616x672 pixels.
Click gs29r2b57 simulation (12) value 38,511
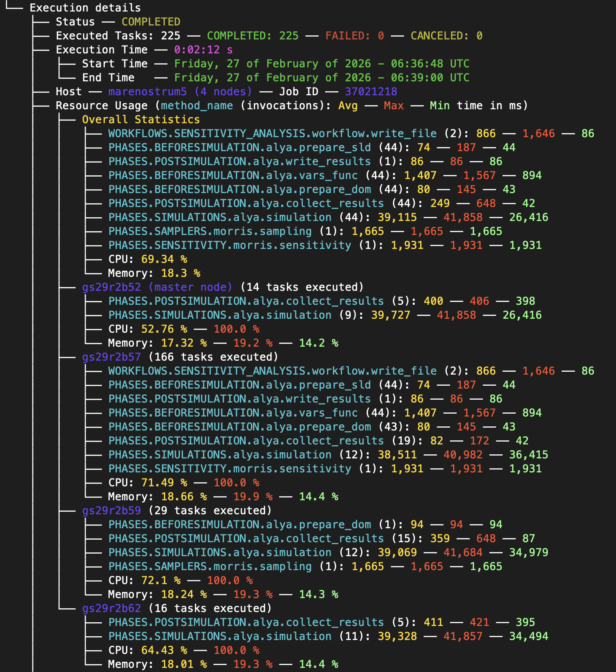click(397, 455)
